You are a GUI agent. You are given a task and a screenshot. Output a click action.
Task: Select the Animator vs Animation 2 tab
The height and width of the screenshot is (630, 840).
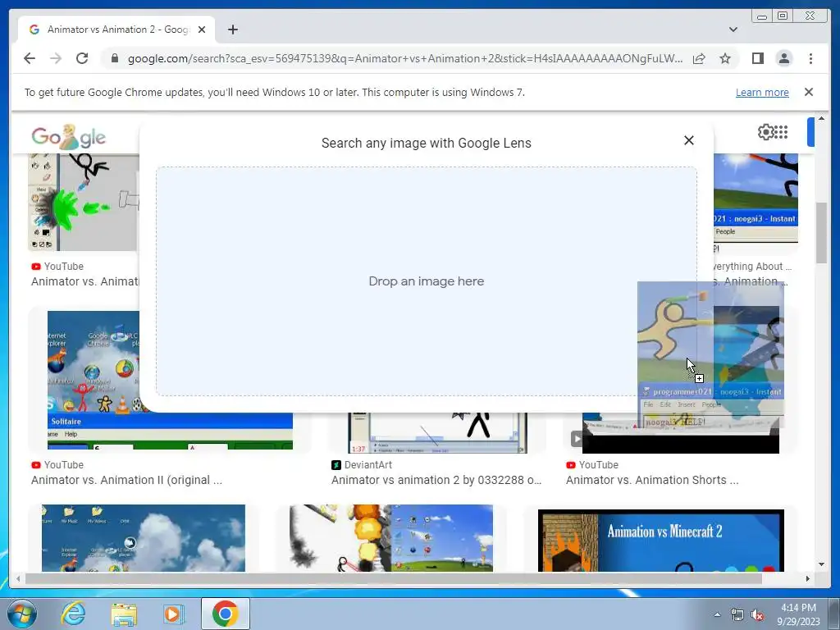pyautogui.click(x=116, y=30)
